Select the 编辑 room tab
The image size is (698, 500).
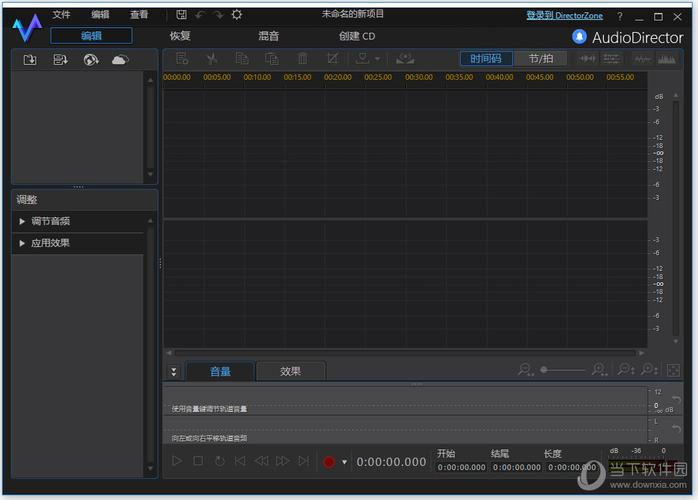[x=91, y=36]
